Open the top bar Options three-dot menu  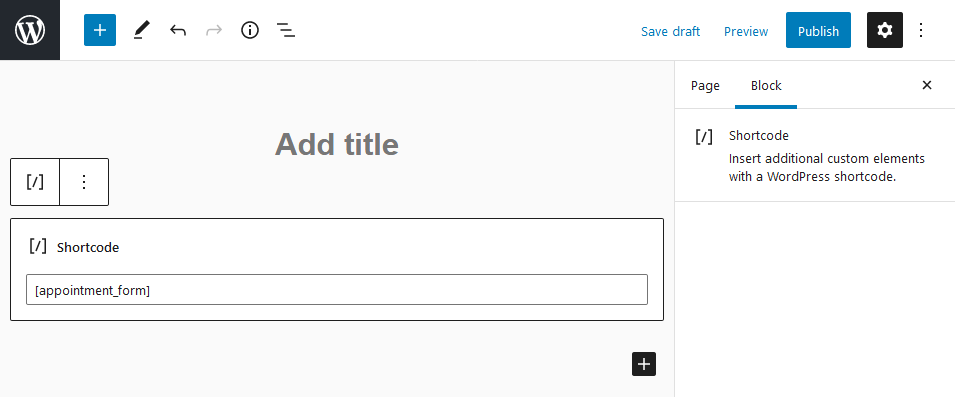[x=921, y=30]
